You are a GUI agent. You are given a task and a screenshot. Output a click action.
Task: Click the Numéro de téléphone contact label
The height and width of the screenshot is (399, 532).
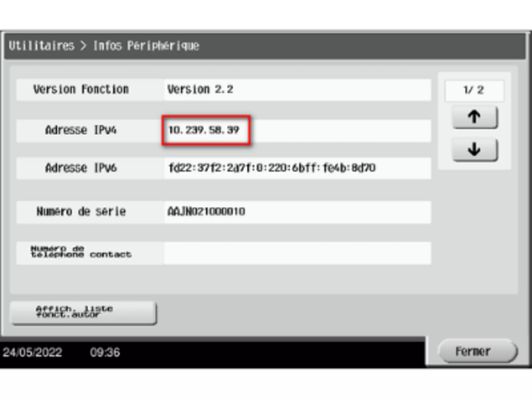click(x=81, y=252)
